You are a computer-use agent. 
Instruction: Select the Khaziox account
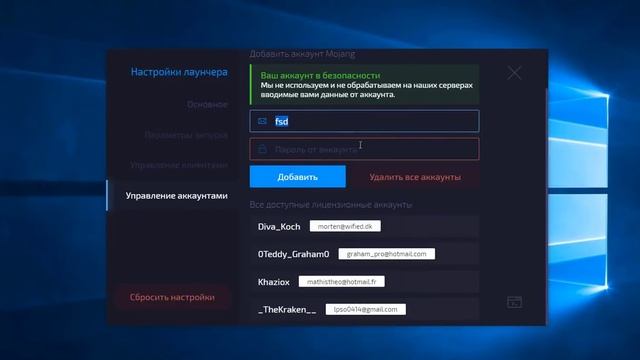(364, 282)
